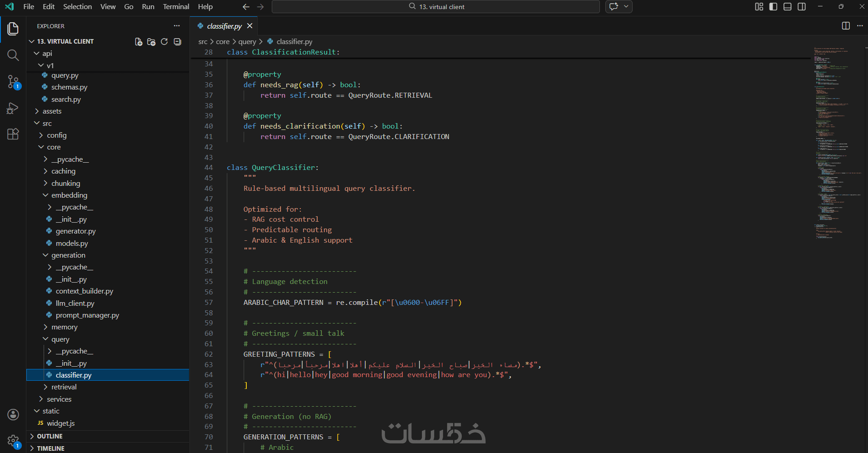The height and width of the screenshot is (453, 868).
Task: Open the File menu
Action: click(29, 7)
